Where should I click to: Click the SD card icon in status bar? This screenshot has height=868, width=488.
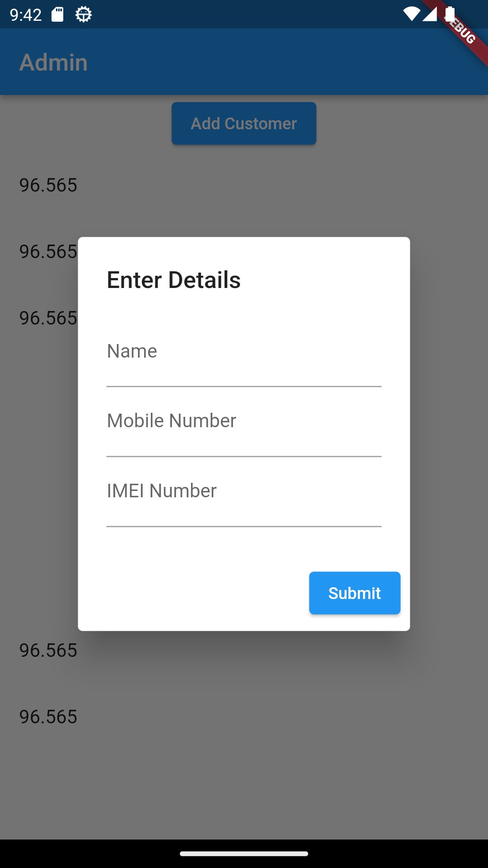click(x=58, y=14)
